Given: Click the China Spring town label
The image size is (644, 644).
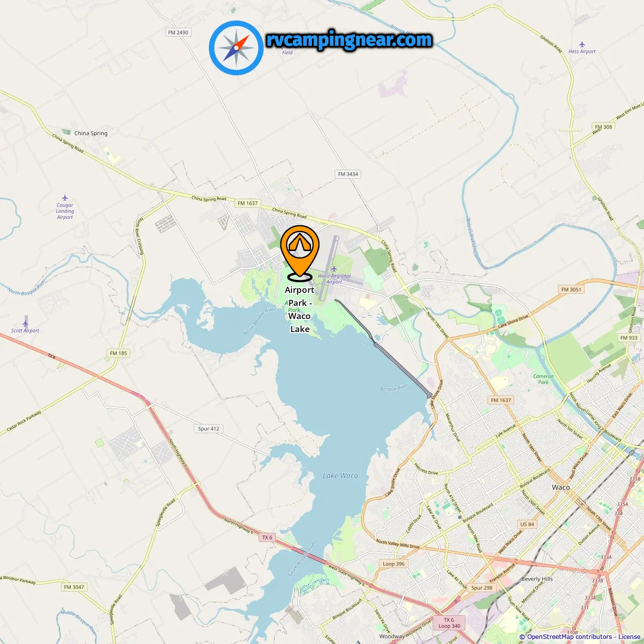Looking at the screenshot, I should coord(91,133).
